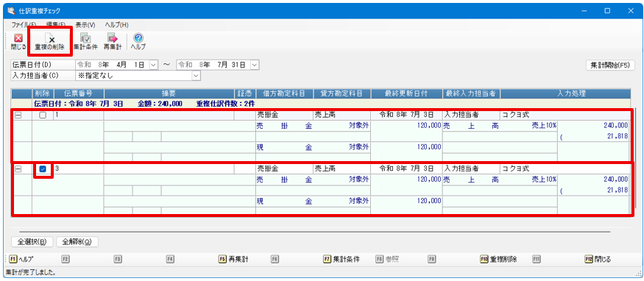Image resolution: width=644 pixels, height=281 pixels.
Task: Open the ファイル menu
Action: [x=24, y=25]
